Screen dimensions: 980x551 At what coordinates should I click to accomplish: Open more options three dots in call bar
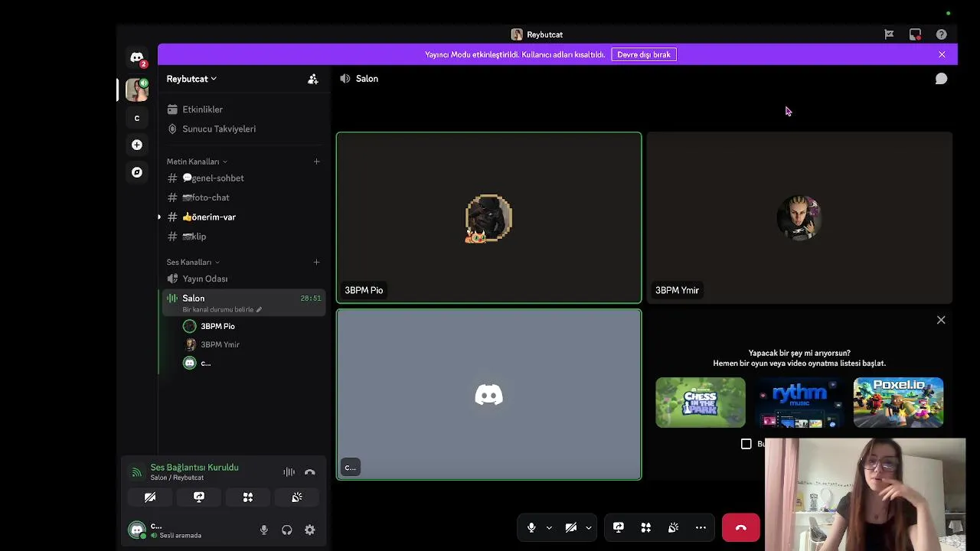701,527
